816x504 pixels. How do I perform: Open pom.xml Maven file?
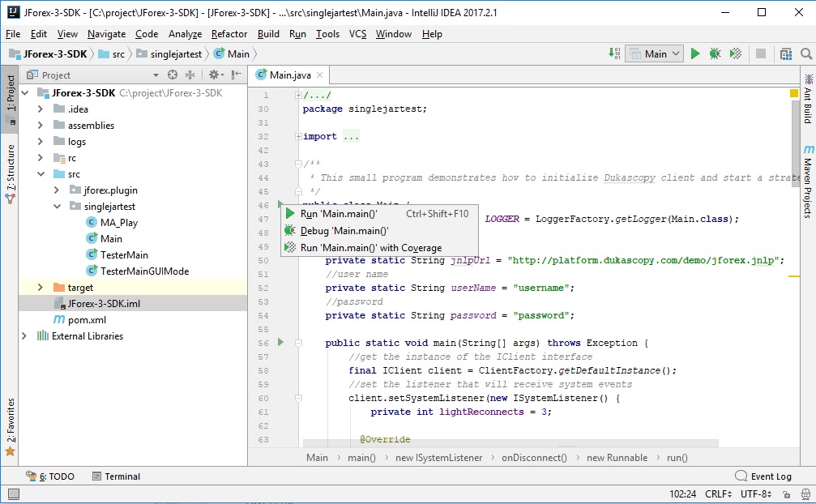[x=80, y=320]
